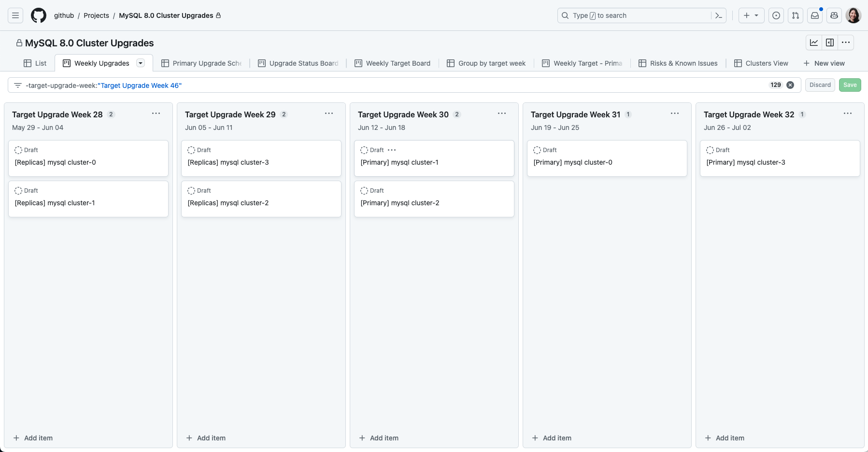Add item to Week 29 column
The height and width of the screenshot is (452, 868).
[206, 438]
